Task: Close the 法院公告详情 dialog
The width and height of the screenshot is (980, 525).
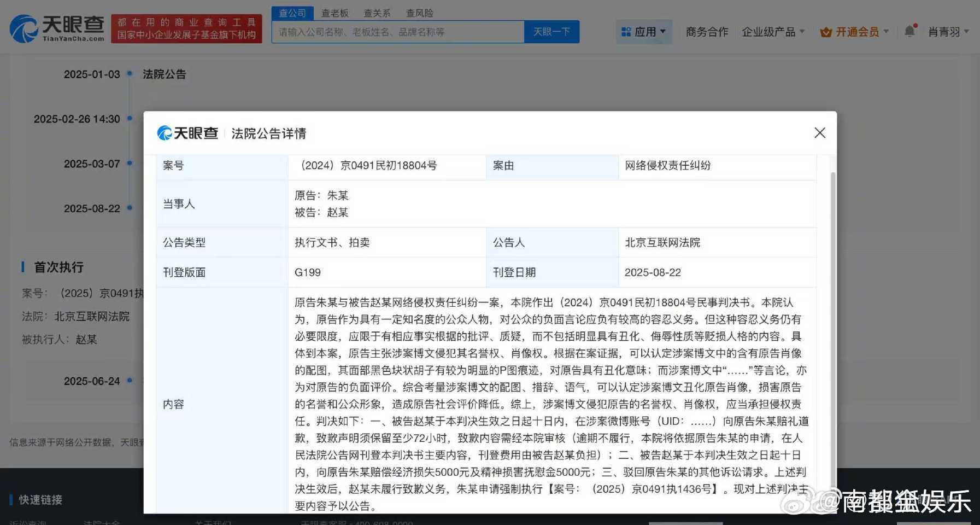Action: pos(819,133)
